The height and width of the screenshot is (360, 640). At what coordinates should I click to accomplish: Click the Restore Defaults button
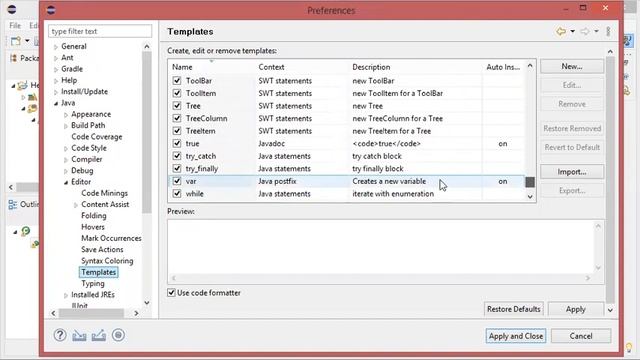513,309
